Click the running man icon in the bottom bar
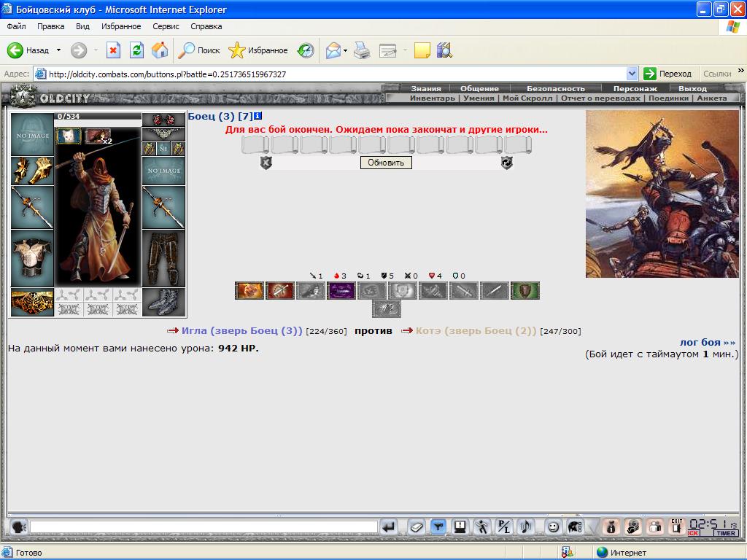 point(482,527)
